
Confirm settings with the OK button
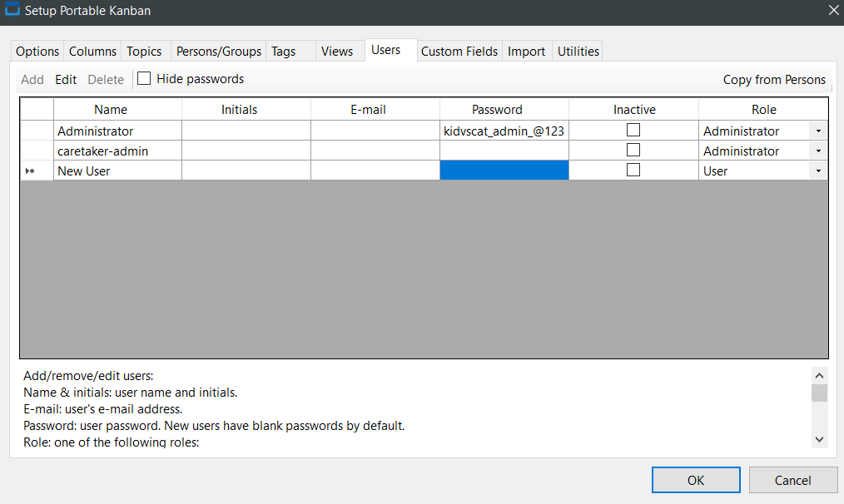pyautogui.click(x=696, y=480)
